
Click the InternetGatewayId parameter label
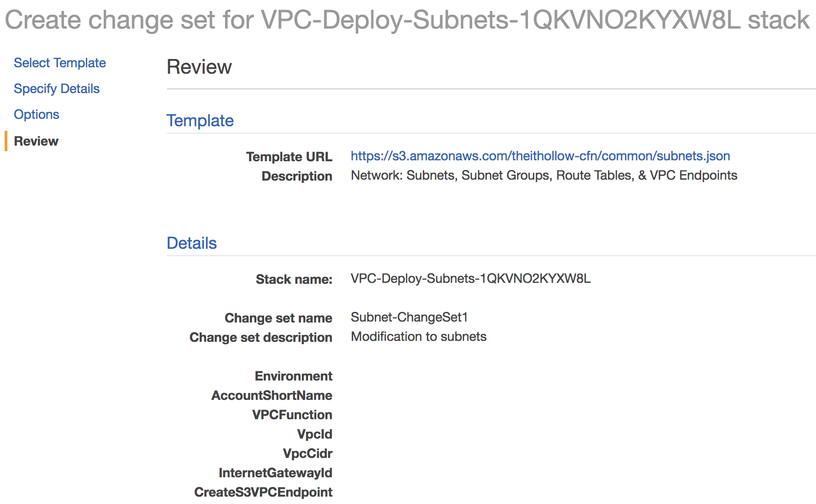click(275, 473)
